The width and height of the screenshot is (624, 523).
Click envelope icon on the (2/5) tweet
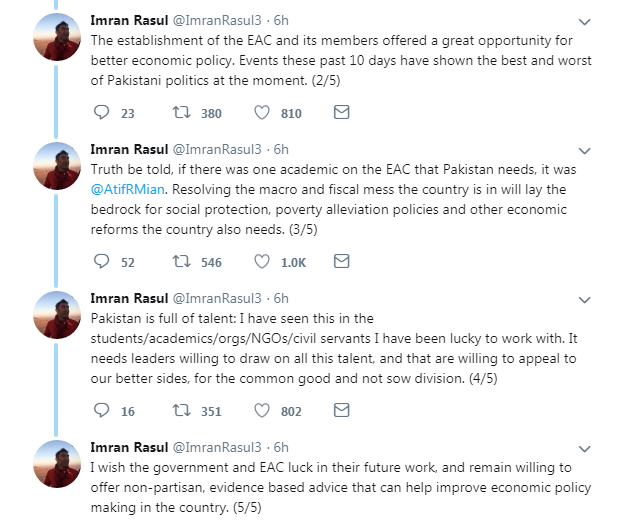(x=340, y=113)
